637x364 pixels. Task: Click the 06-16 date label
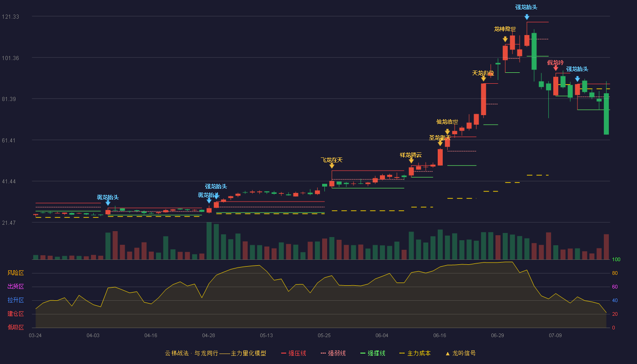[440, 335]
